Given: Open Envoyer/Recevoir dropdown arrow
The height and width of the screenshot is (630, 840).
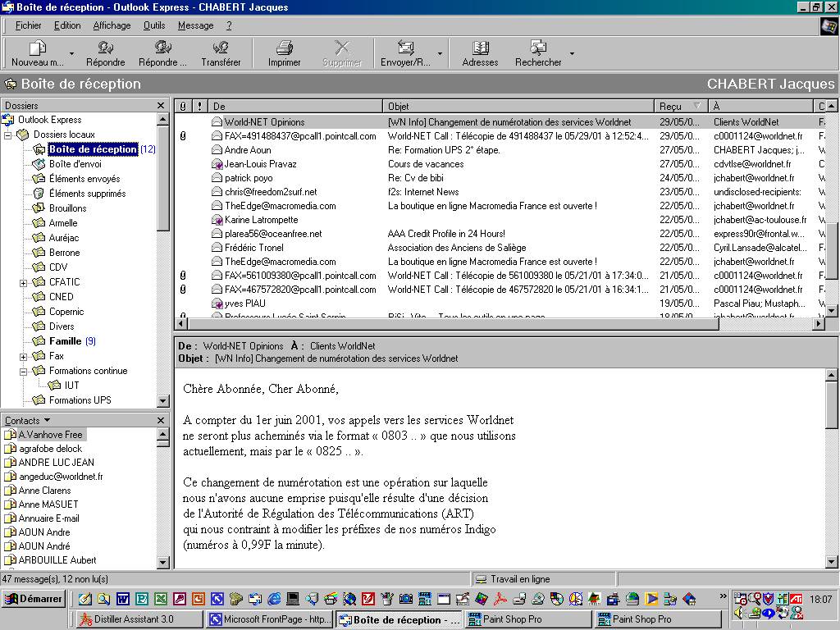Looking at the screenshot, I should coord(440,53).
